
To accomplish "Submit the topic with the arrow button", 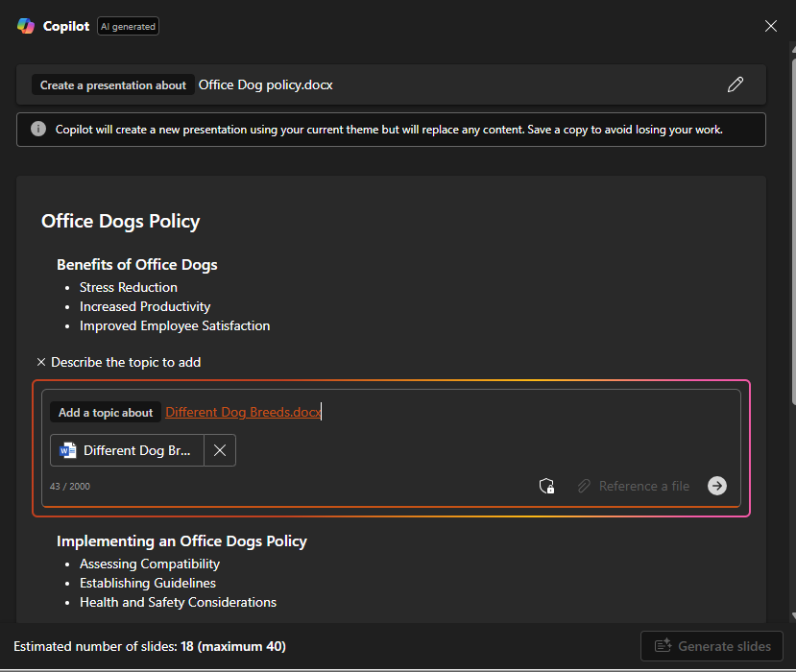I will tap(717, 486).
